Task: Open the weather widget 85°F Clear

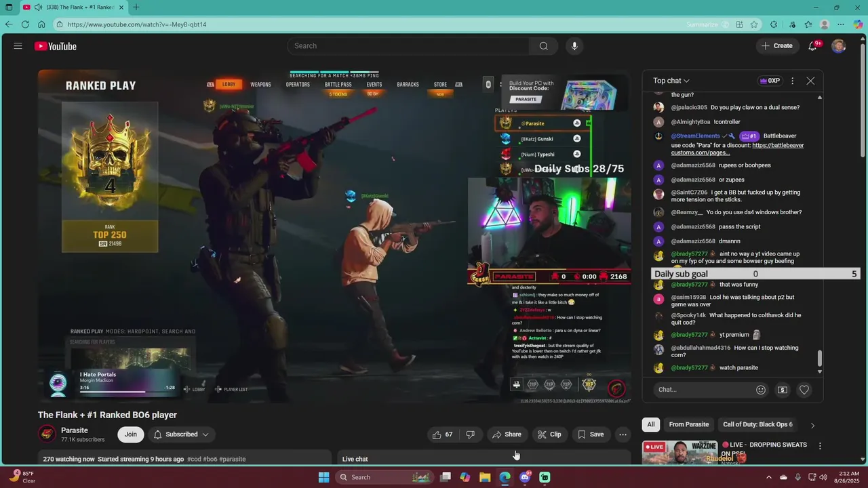Action: click(x=22, y=477)
